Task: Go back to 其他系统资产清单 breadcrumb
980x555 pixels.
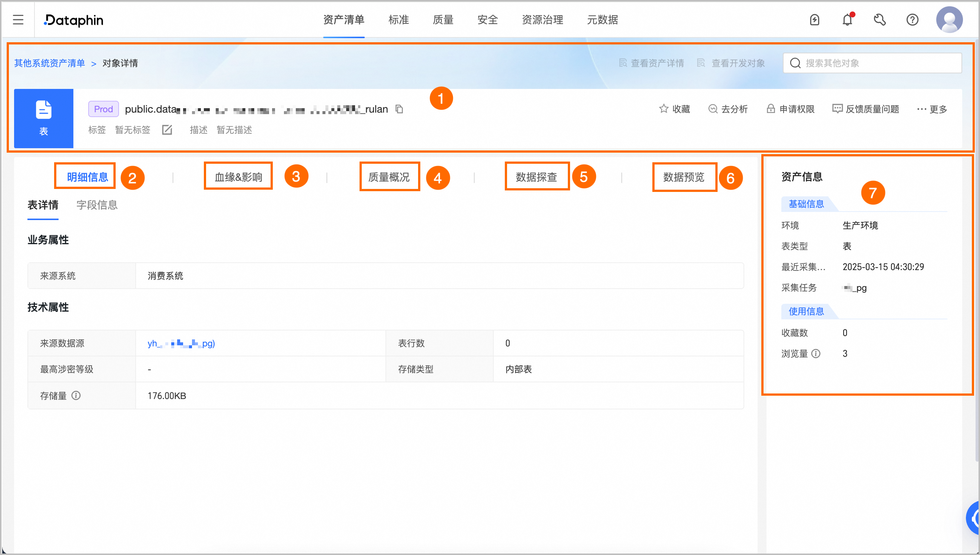Action: click(x=50, y=63)
